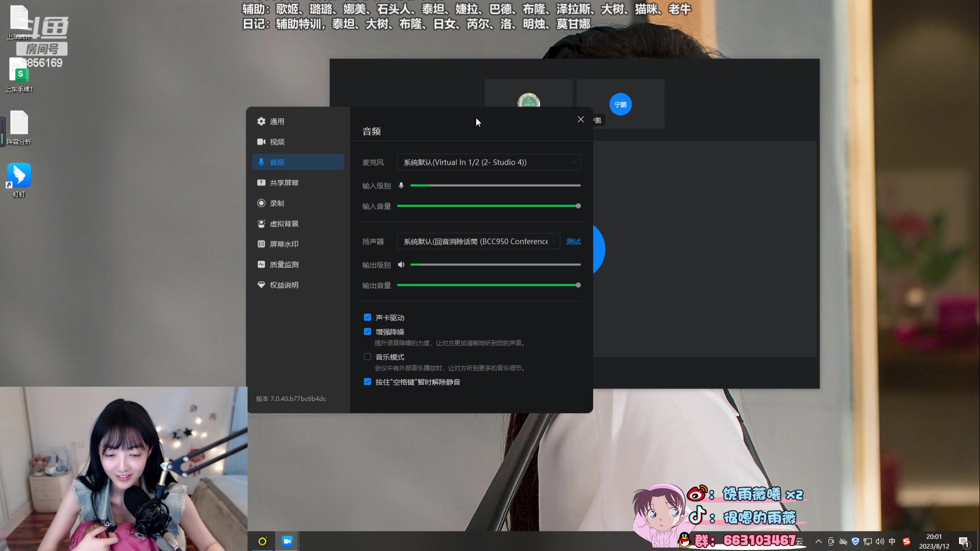Adjust the 输入音量 input volume slider
The height and width of the screenshot is (551, 980).
click(488, 206)
